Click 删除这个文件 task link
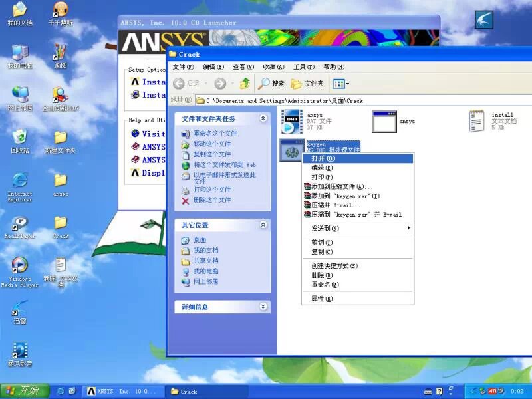Screen dimensions: 532x399 (x=212, y=200)
